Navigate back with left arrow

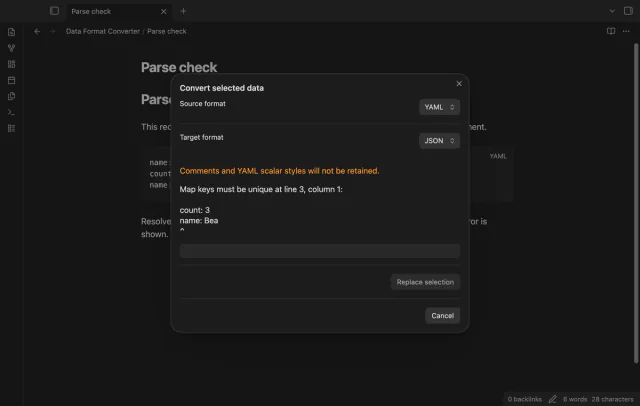click(37, 31)
